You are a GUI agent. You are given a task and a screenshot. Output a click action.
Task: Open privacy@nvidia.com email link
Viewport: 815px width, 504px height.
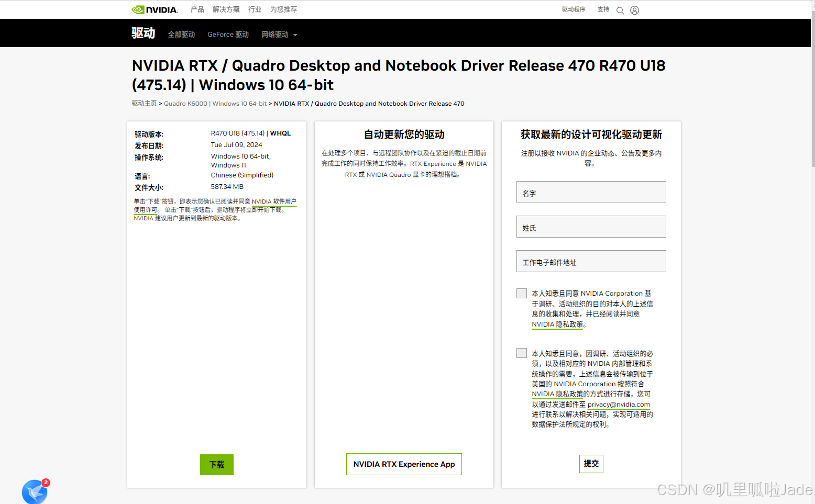pos(619,405)
